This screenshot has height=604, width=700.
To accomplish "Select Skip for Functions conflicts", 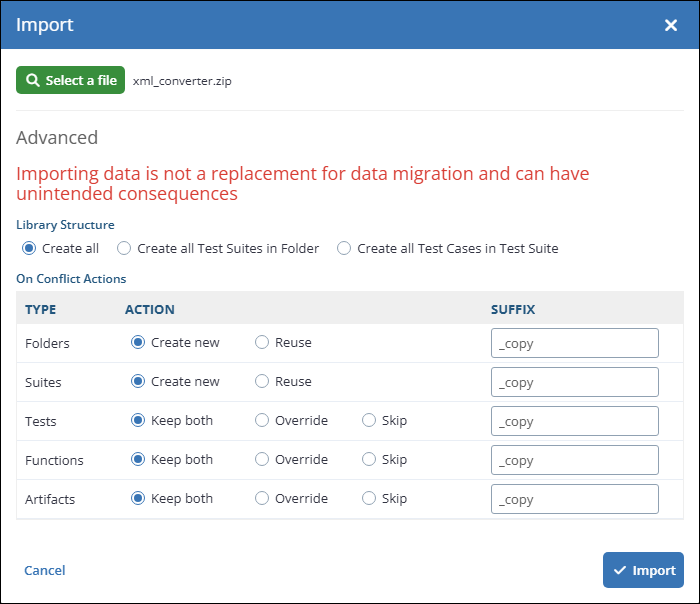I will point(369,459).
